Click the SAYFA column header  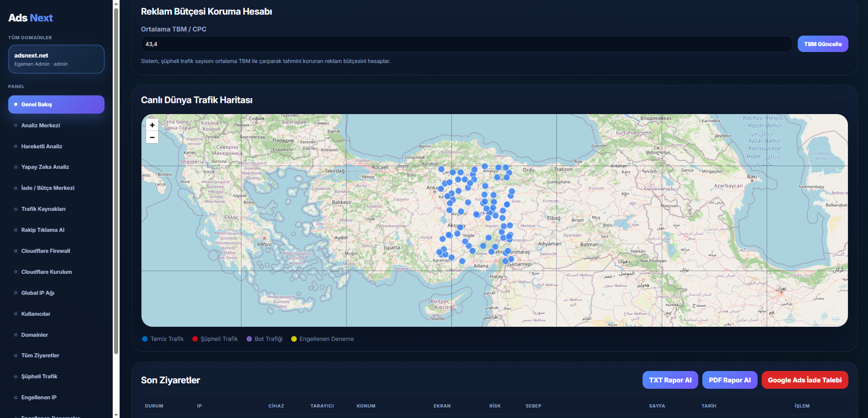657,406
